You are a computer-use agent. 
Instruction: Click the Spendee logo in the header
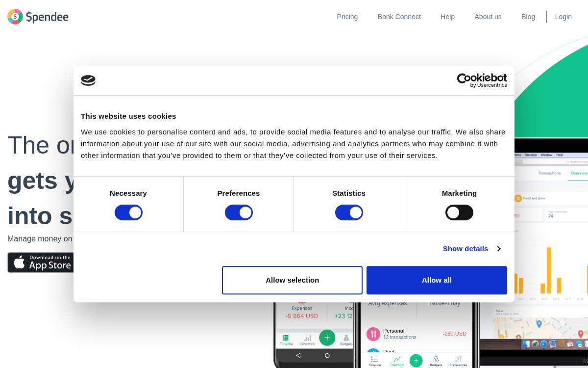point(38,17)
